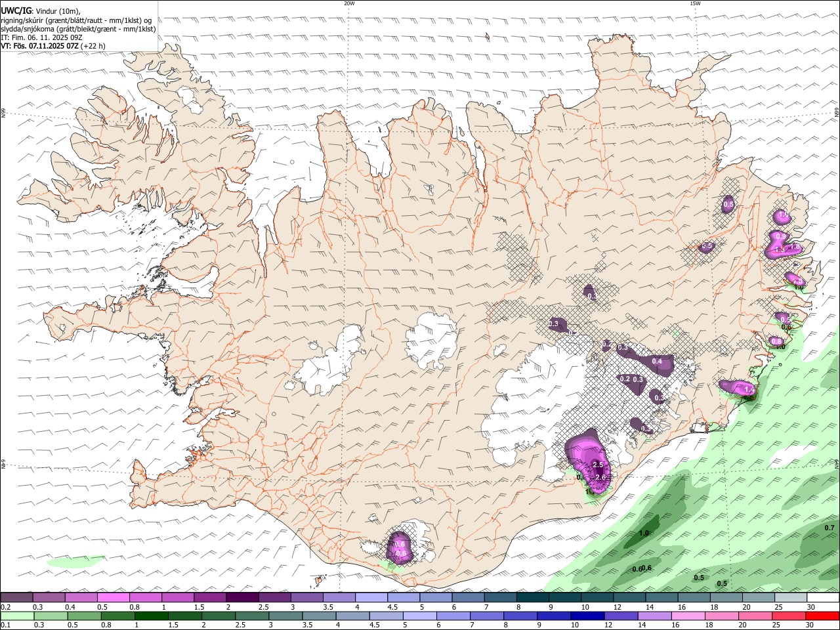Click the "0.7" rain value over the sea
840x630 pixels.
[829, 528]
